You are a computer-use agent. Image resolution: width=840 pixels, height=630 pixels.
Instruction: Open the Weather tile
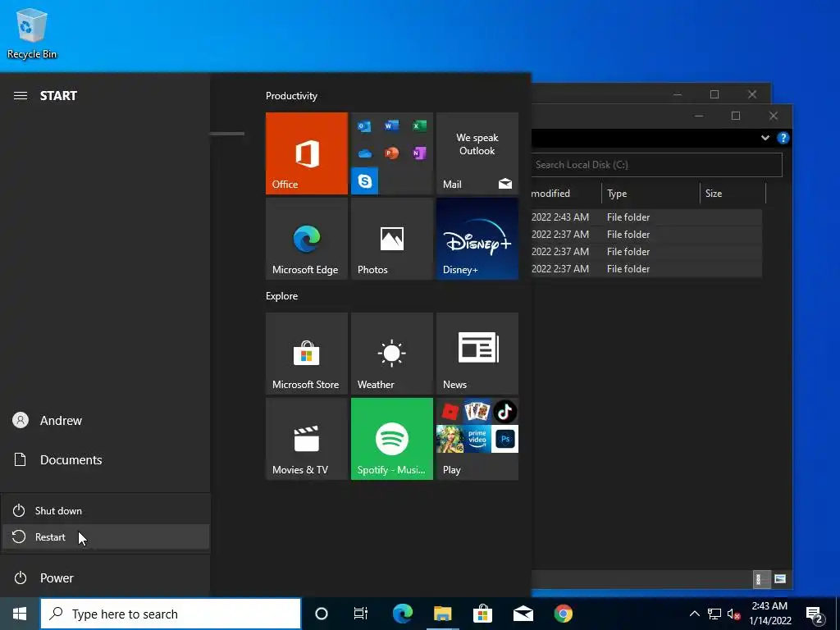pyautogui.click(x=391, y=354)
